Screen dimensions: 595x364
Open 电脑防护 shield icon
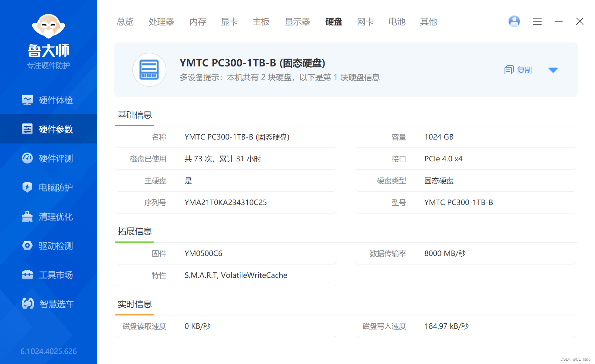click(x=27, y=187)
